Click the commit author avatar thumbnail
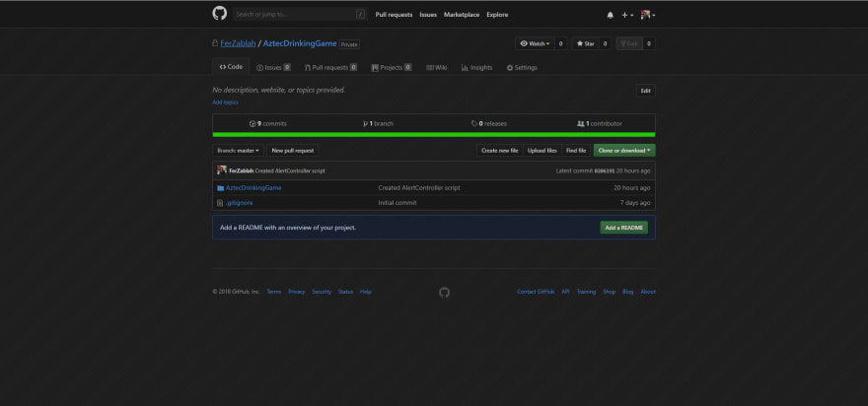The image size is (868, 406). click(221, 170)
